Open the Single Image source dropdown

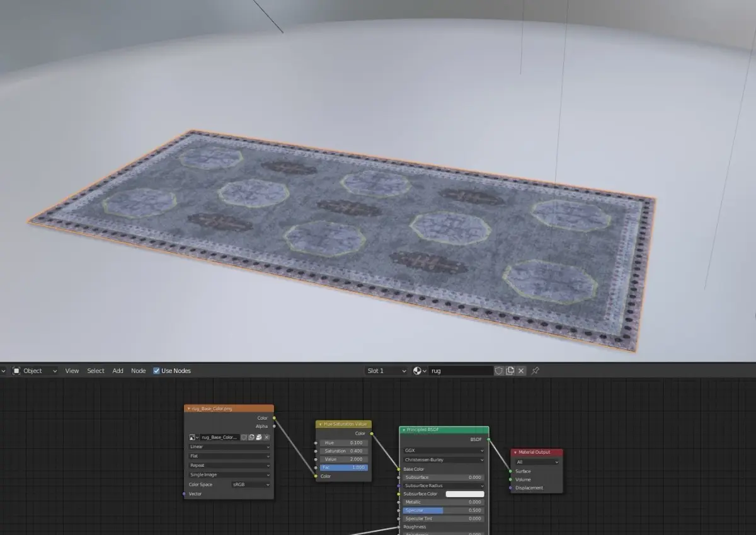coord(229,475)
